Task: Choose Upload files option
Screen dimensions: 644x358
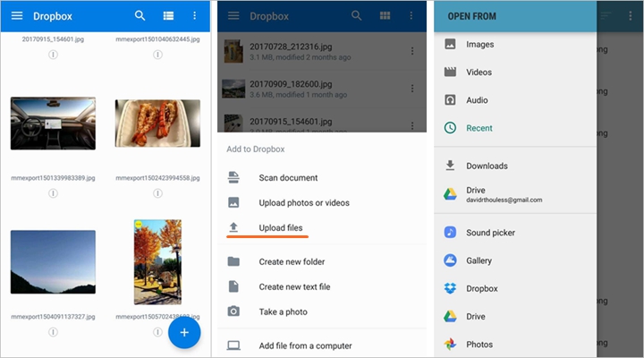Action: point(322,227)
